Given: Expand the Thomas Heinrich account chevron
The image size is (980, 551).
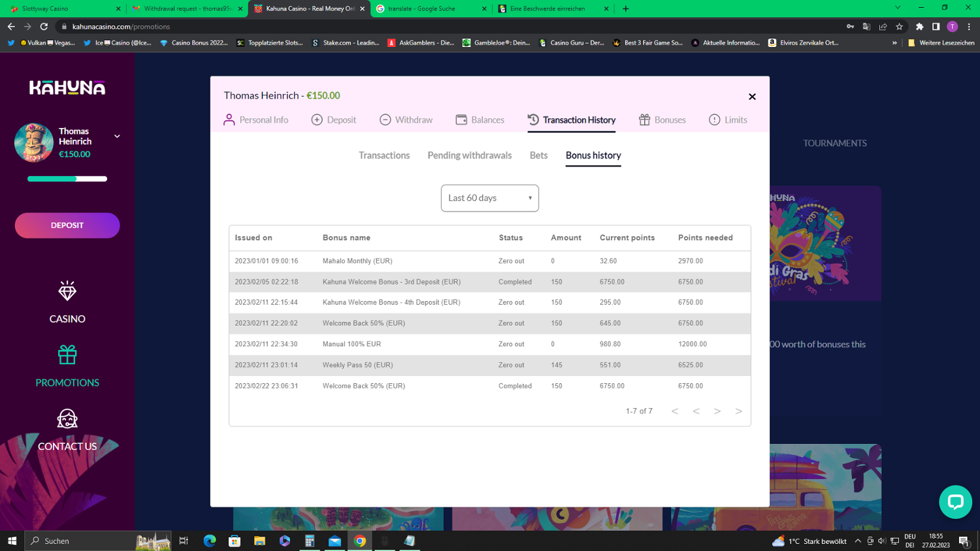Looking at the screenshot, I should (117, 136).
